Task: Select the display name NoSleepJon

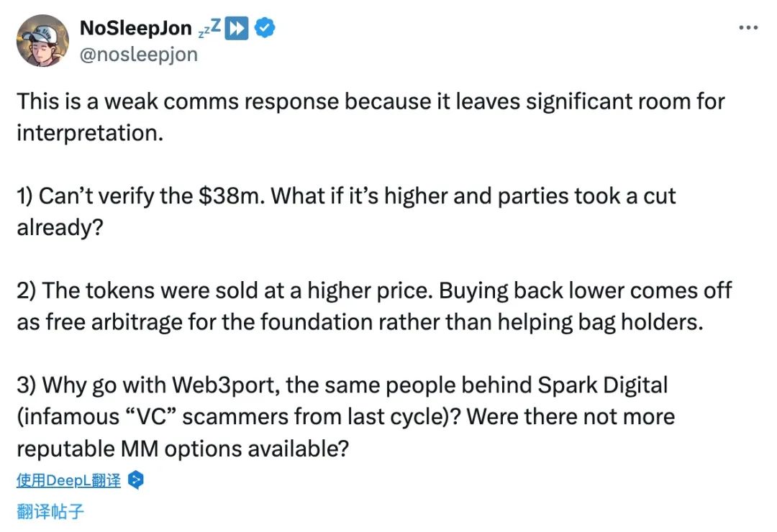Action: click(136, 27)
